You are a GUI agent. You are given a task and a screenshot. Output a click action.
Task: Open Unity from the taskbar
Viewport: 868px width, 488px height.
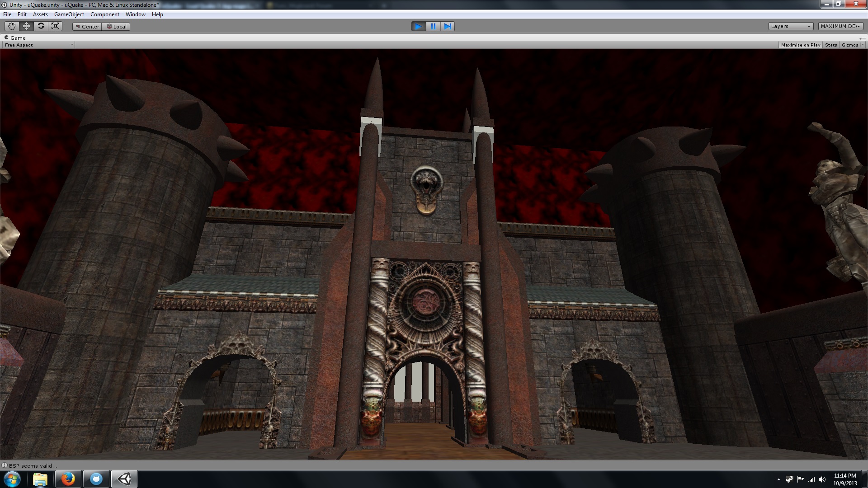123,479
